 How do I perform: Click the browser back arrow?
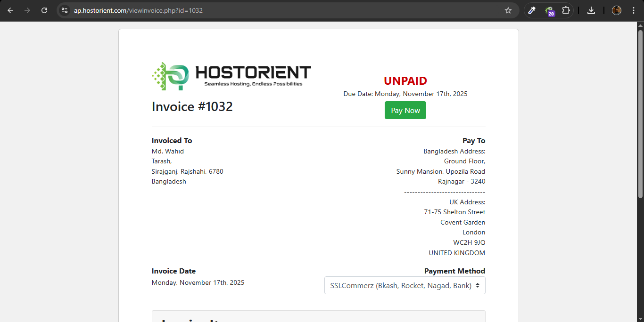point(10,10)
